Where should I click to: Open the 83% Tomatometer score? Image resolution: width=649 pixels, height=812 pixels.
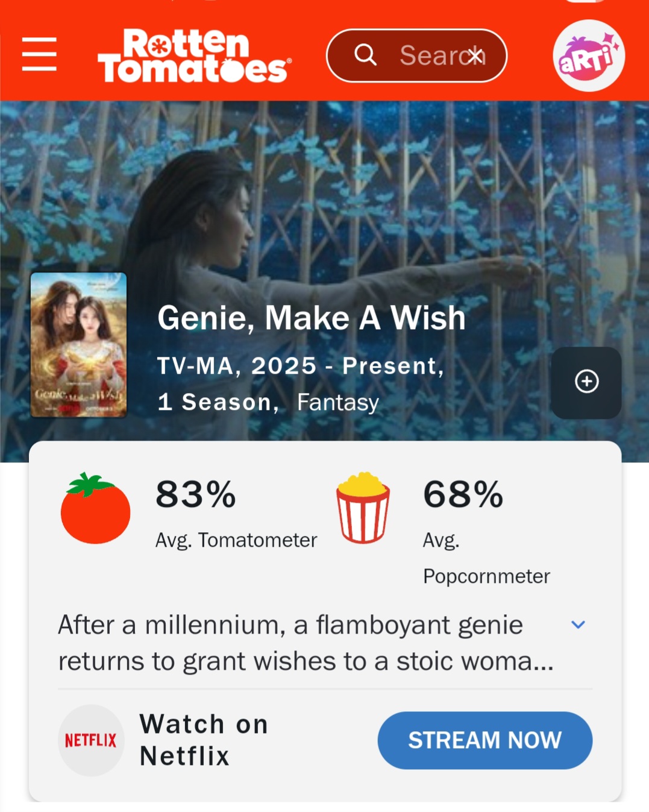pyautogui.click(x=196, y=495)
